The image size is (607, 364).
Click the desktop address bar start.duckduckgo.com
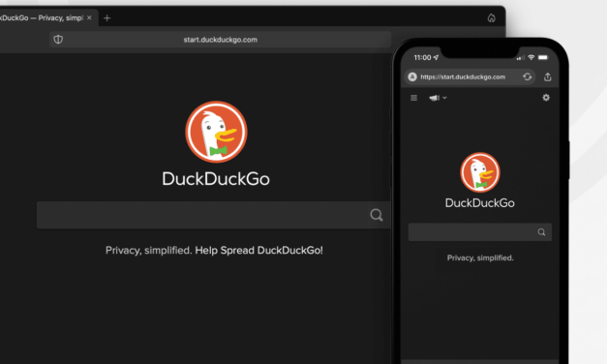tap(221, 40)
